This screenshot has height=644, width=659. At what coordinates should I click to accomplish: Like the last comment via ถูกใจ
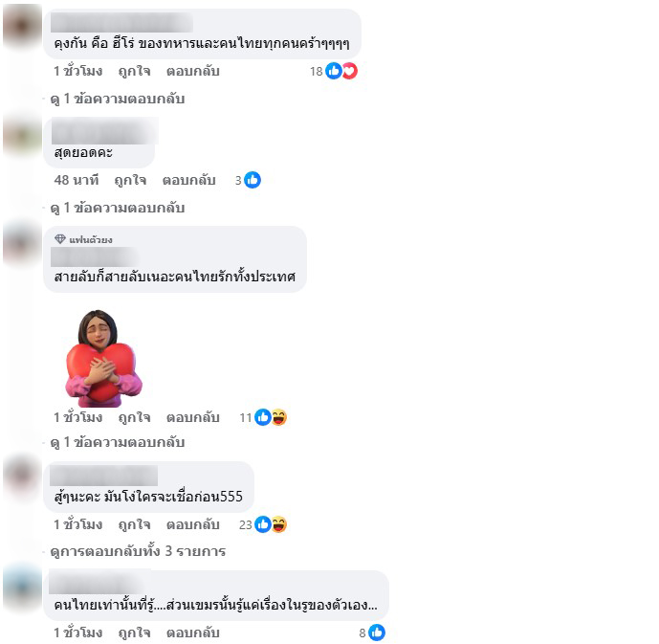pyautogui.click(x=134, y=633)
